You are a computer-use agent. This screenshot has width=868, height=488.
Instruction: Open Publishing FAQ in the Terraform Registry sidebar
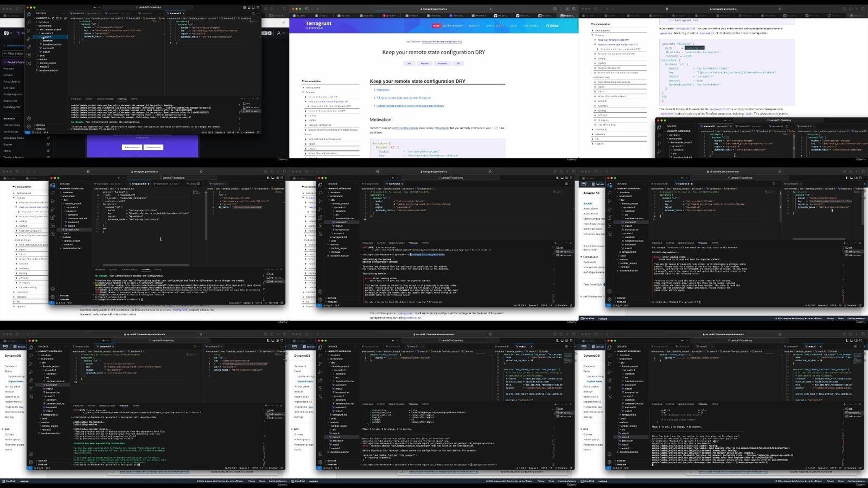click(12, 107)
